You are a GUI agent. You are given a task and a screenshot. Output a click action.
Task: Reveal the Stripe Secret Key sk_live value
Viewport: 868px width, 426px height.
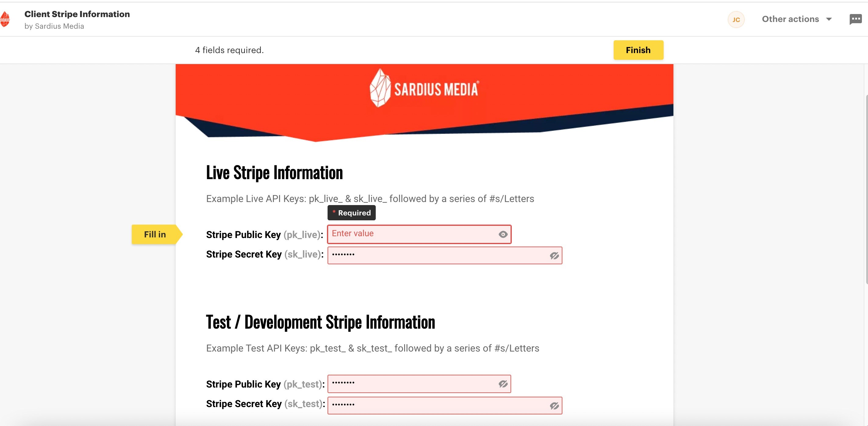pyautogui.click(x=554, y=256)
